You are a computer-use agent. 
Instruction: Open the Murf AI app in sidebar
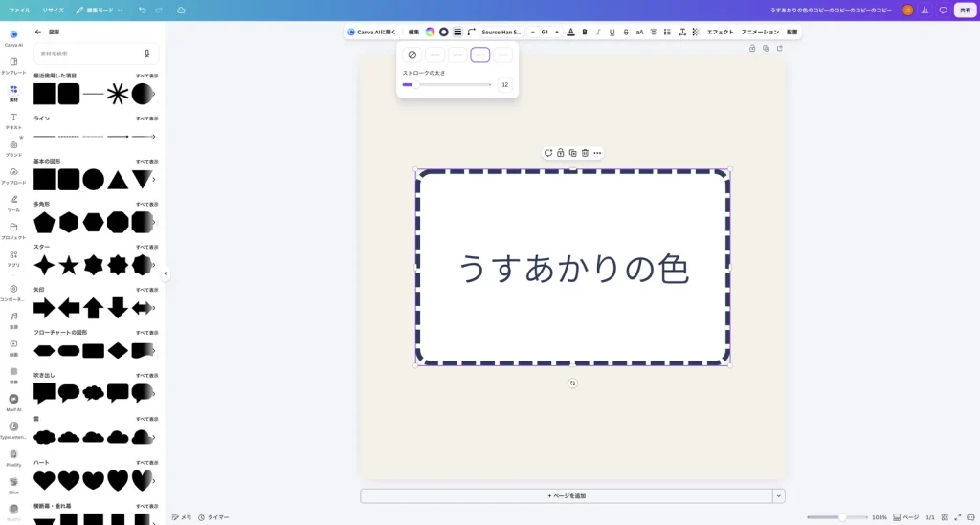[13, 402]
